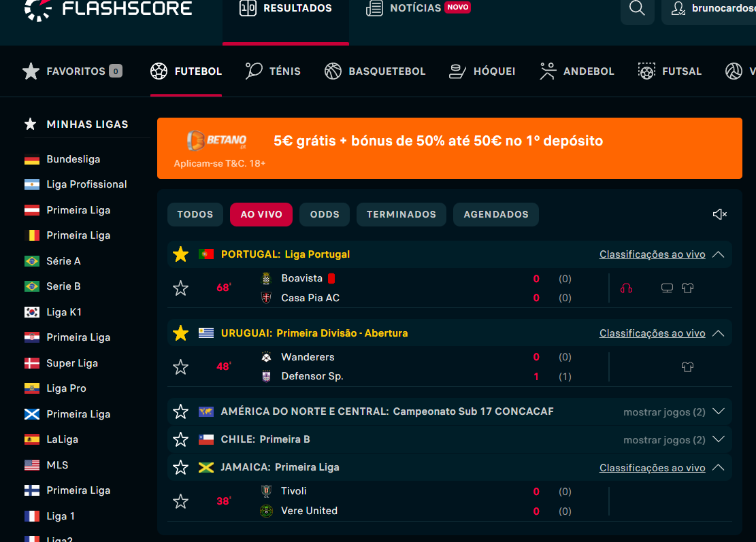Show all matches with Todos filter
The image size is (756, 542).
(x=195, y=214)
